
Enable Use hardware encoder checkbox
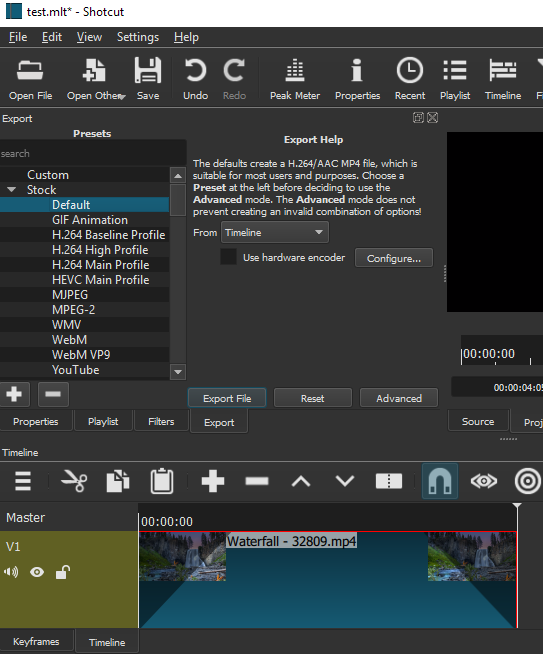(228, 257)
